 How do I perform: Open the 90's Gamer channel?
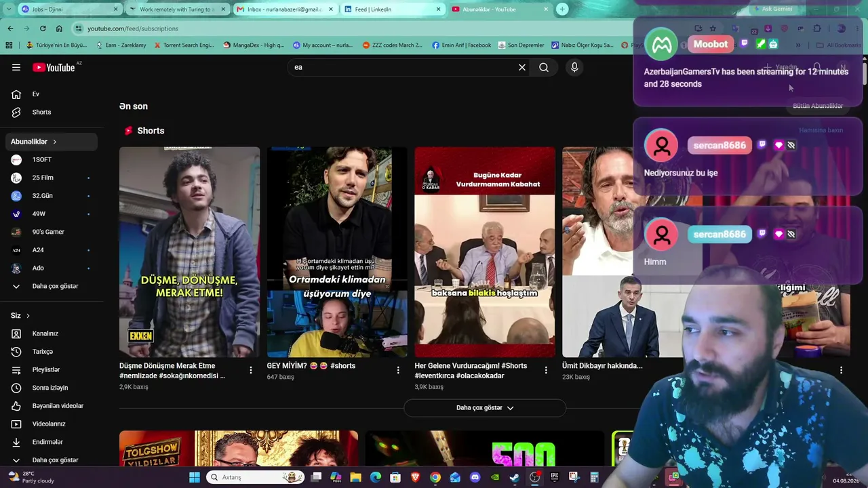pyautogui.click(x=52, y=232)
